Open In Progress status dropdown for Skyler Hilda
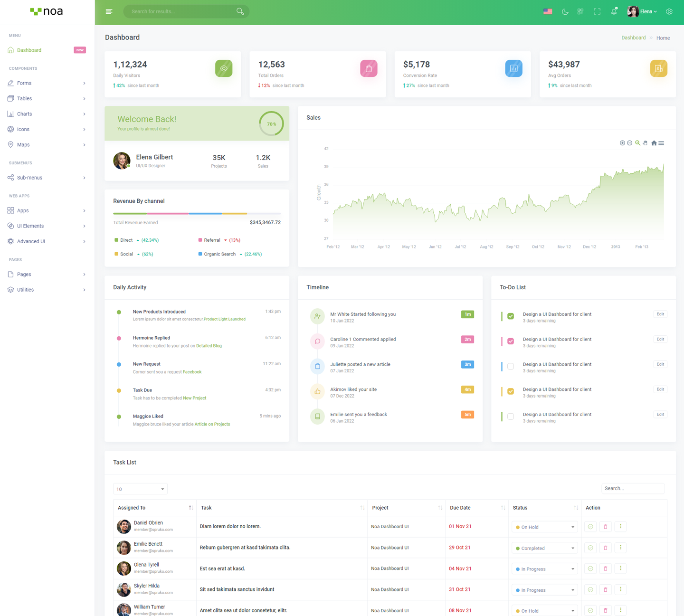Image resolution: width=684 pixels, height=616 pixels. [x=544, y=590]
